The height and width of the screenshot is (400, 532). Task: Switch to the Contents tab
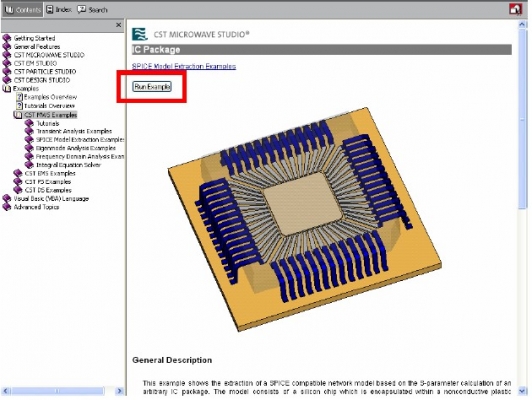[x=22, y=10]
